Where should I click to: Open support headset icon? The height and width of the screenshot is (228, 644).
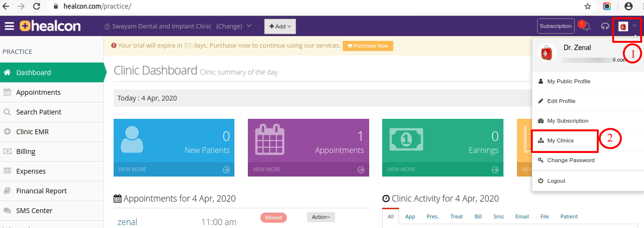[605, 26]
